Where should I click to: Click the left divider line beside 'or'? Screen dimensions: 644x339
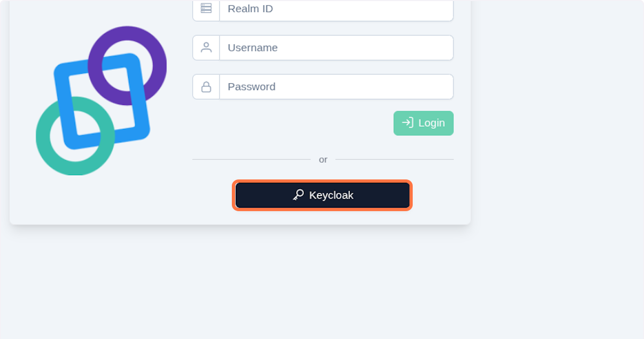(x=252, y=160)
